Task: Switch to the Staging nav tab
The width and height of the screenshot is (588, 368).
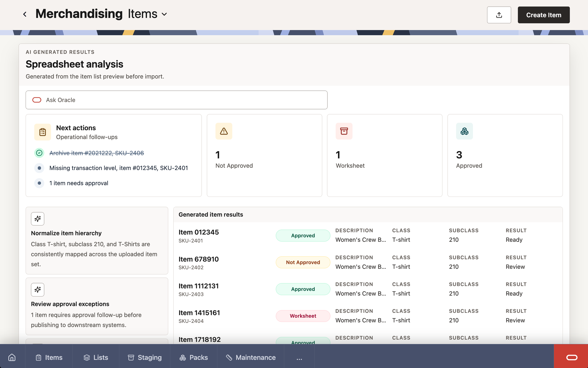Action: point(145,357)
